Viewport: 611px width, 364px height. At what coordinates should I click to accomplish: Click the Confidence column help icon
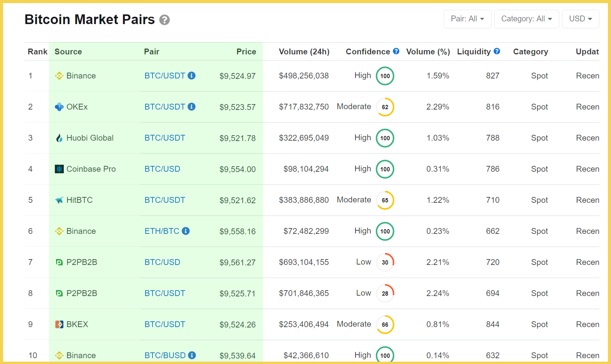(x=396, y=51)
